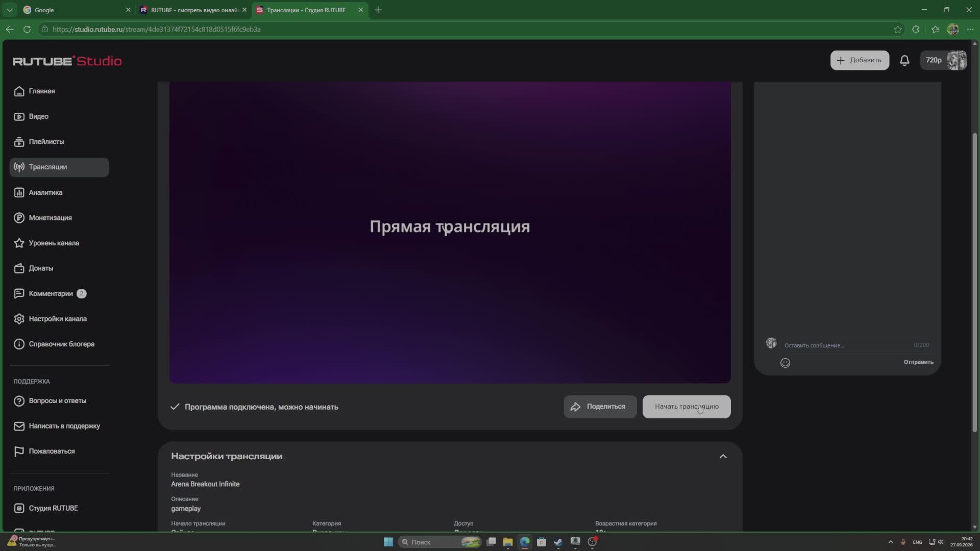Viewport: 980px width, 551px height.
Task: Click the browser back arrow
Action: [10, 30]
